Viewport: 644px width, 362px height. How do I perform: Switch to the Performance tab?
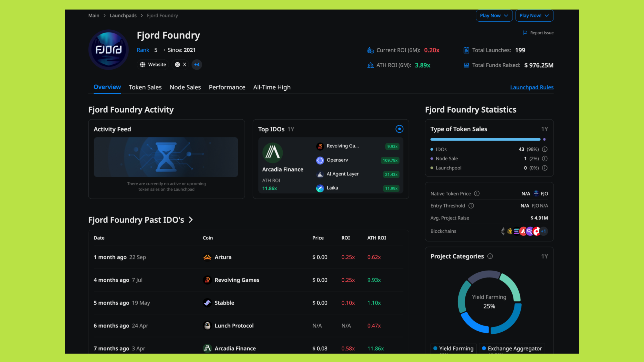pyautogui.click(x=227, y=88)
